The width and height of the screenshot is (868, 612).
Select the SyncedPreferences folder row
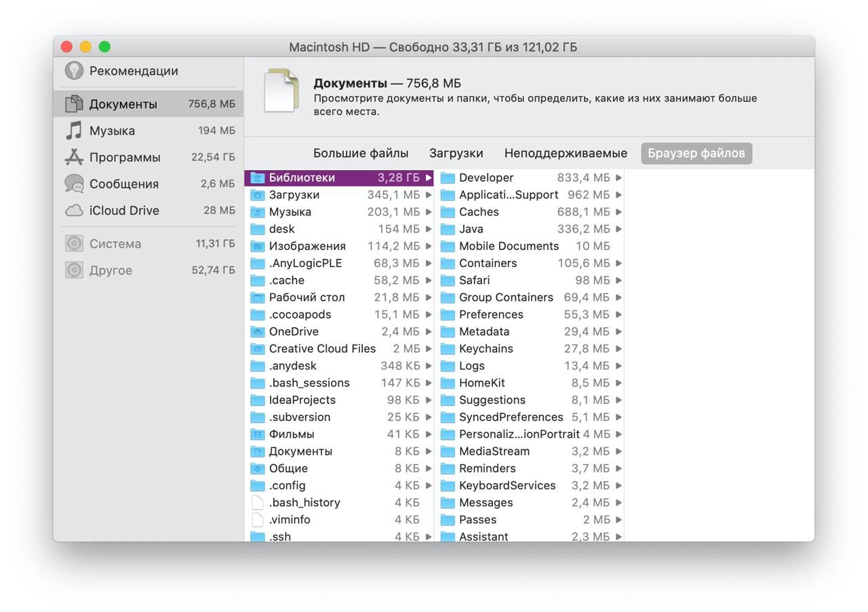point(530,417)
